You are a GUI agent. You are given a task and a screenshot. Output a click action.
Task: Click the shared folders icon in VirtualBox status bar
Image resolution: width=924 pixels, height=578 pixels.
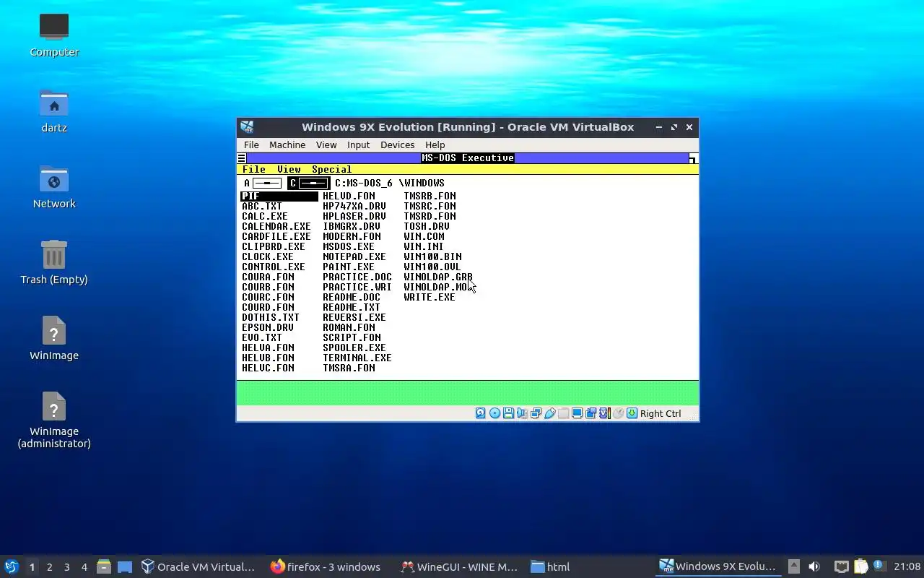point(564,413)
